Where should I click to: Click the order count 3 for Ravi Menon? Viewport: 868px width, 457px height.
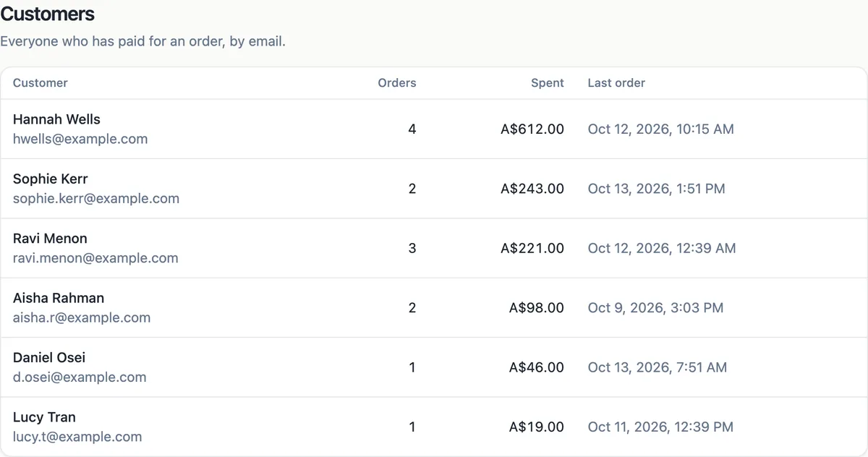pos(412,248)
